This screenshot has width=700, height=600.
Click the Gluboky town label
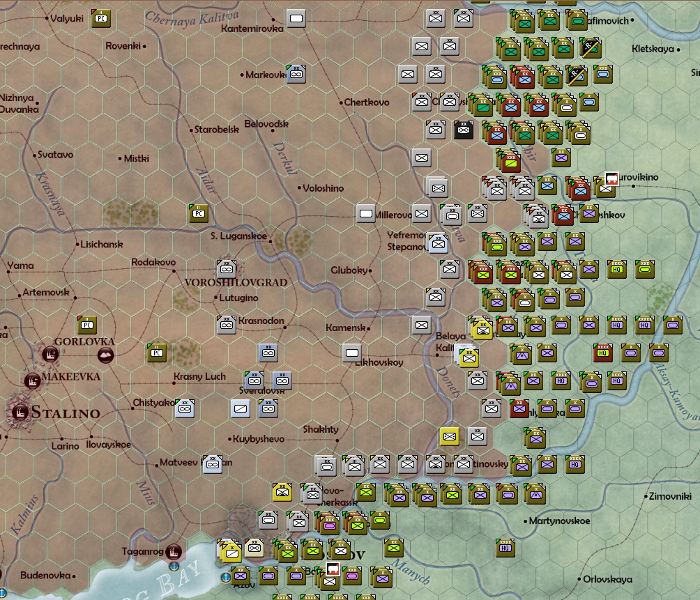pyautogui.click(x=349, y=270)
